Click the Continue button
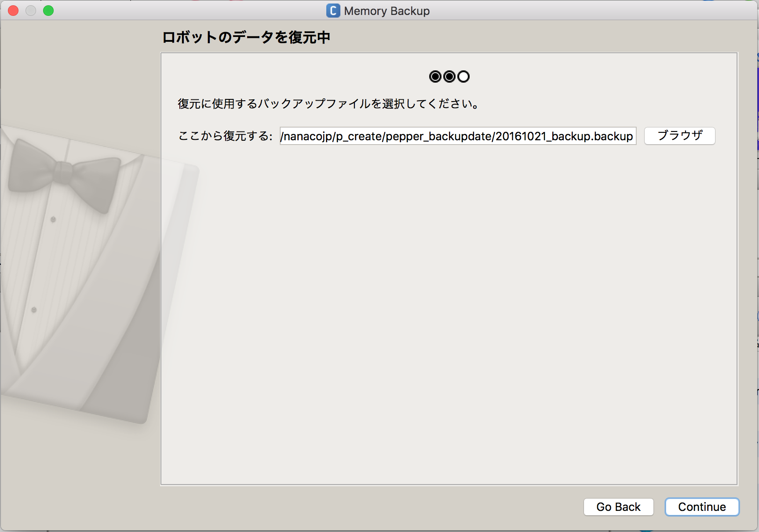 coord(702,507)
